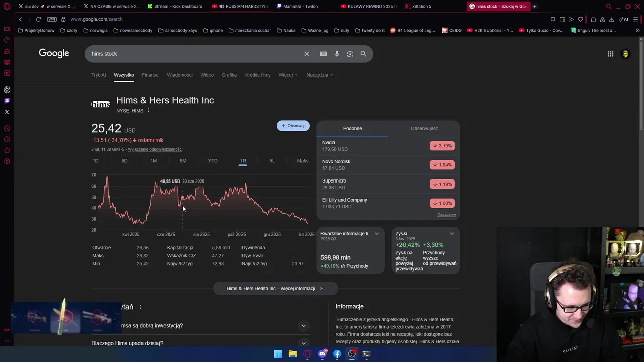Reload the current page
644x362 pixels.
(38, 19)
